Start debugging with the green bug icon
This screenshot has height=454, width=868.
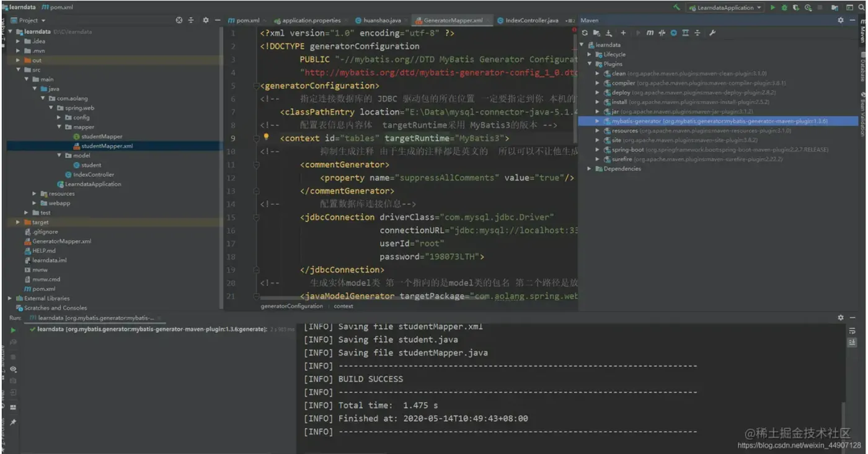[x=784, y=7]
